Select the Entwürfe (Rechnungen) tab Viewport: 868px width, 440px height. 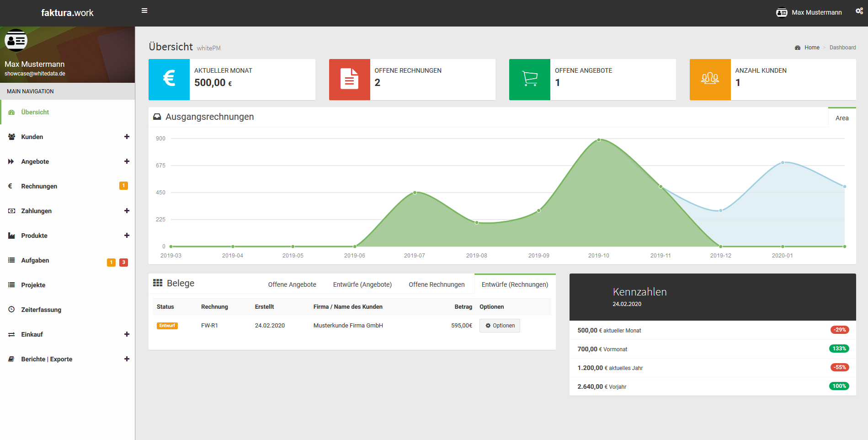pyautogui.click(x=515, y=284)
